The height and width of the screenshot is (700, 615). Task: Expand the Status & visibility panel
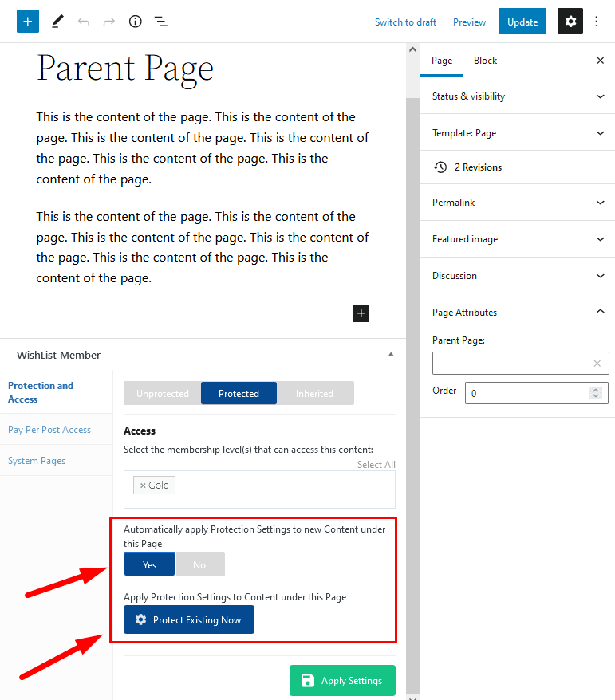pyautogui.click(x=518, y=96)
